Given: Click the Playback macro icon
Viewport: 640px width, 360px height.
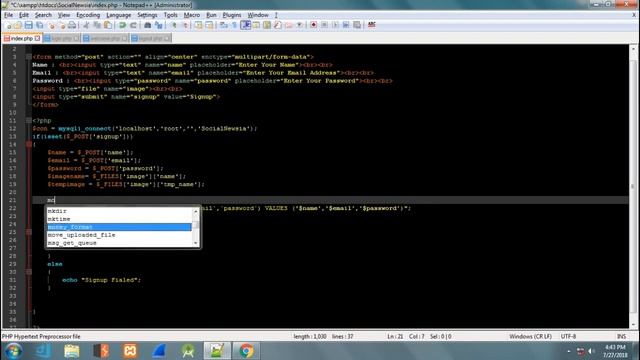Looking at the screenshot, I should 335,25.
